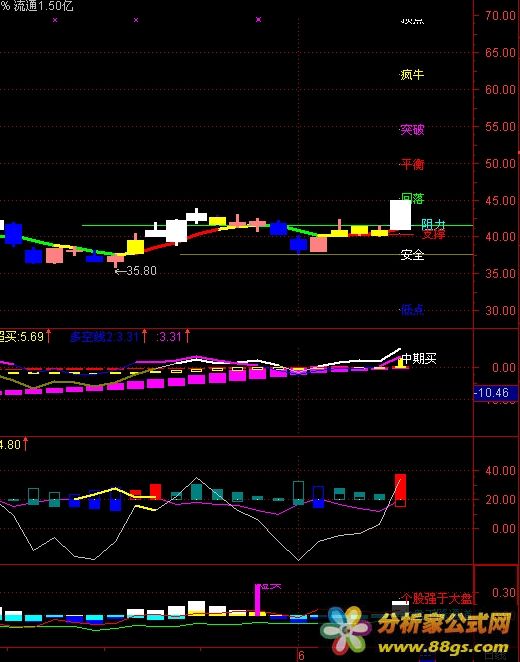The image size is (520, 662).
Task: Click the 60.00 price axis value
Action: point(501,90)
